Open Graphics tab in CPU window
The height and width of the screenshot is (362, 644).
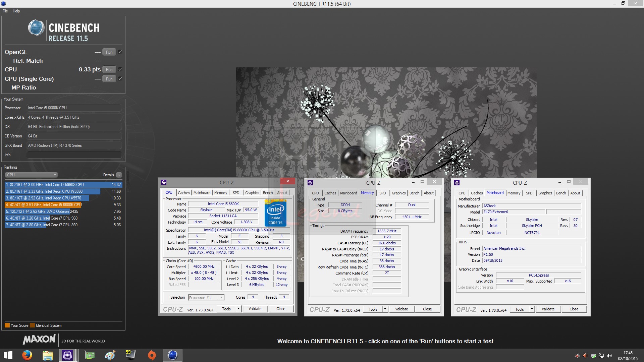pos(252,193)
